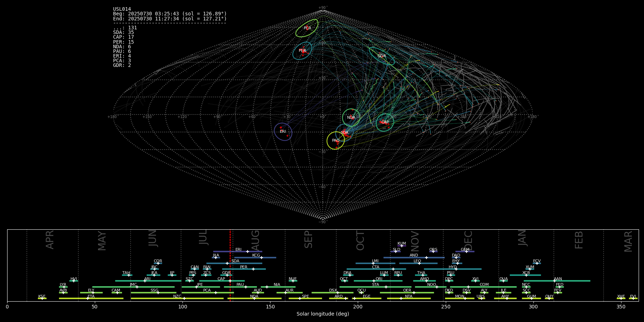The image size is (644, 322).
Task: Click the JXA shower label in timeline
Action: (x=216, y=255)
